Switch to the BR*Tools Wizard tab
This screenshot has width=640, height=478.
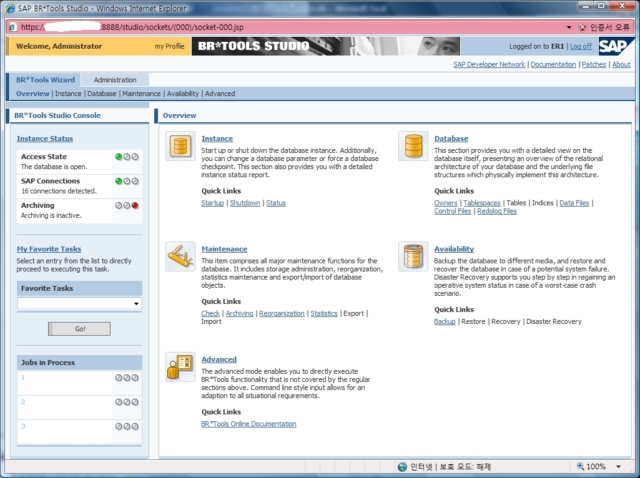[45, 80]
